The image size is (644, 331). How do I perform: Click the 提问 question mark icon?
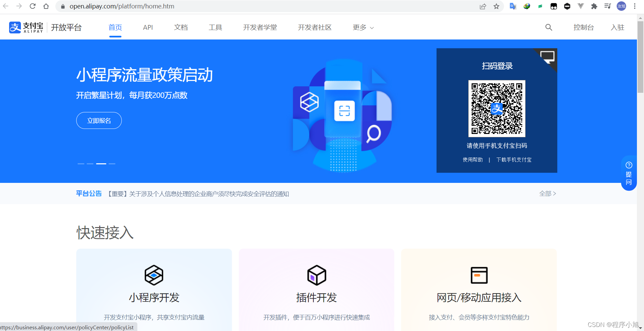point(629,165)
